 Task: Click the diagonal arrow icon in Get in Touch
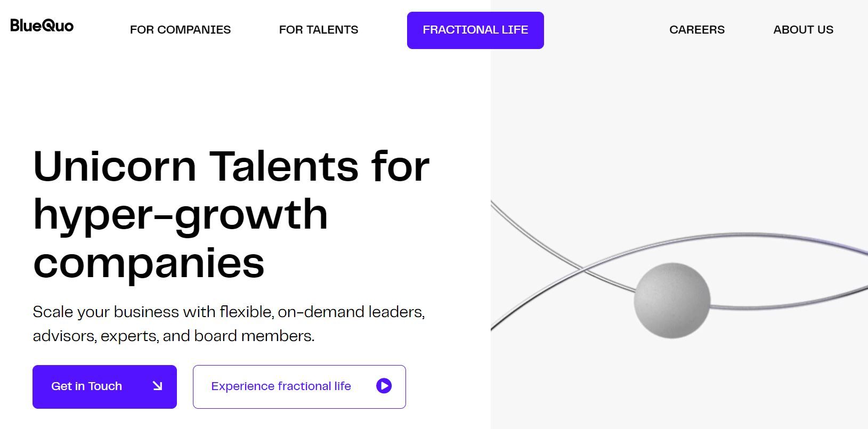click(x=157, y=386)
